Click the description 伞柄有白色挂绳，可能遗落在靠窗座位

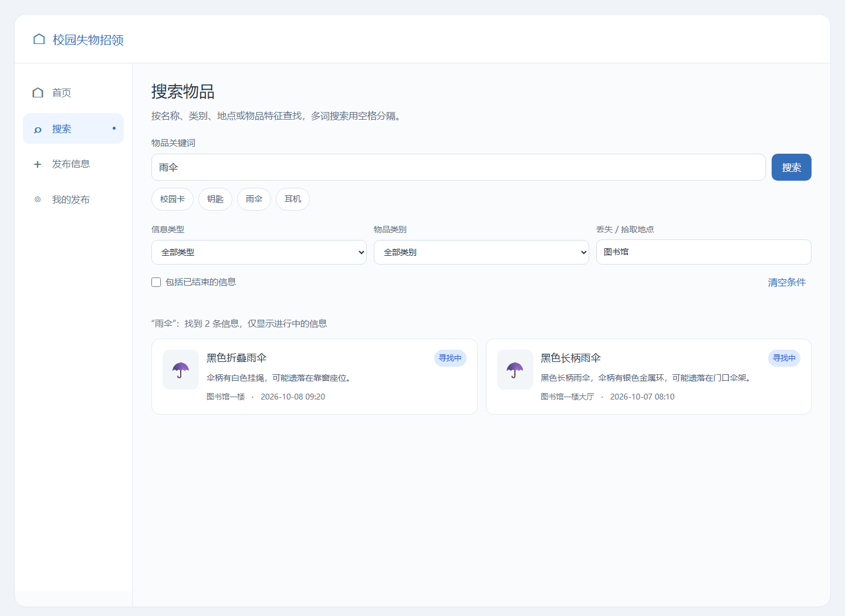coord(280,378)
